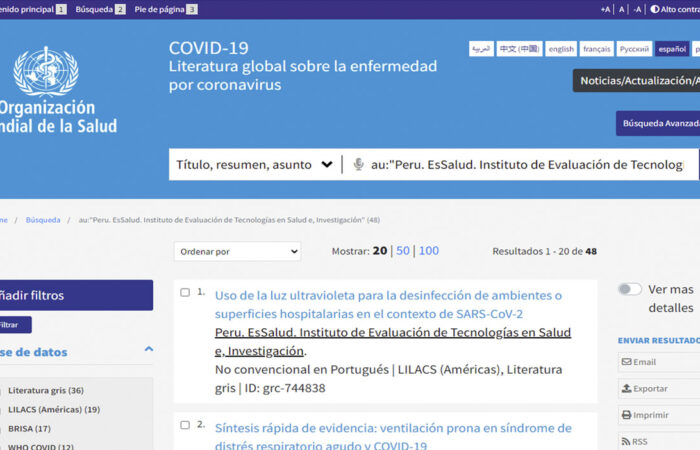Click the WHO globe emblem logo
The width and height of the screenshot is (700, 450).
46,71
